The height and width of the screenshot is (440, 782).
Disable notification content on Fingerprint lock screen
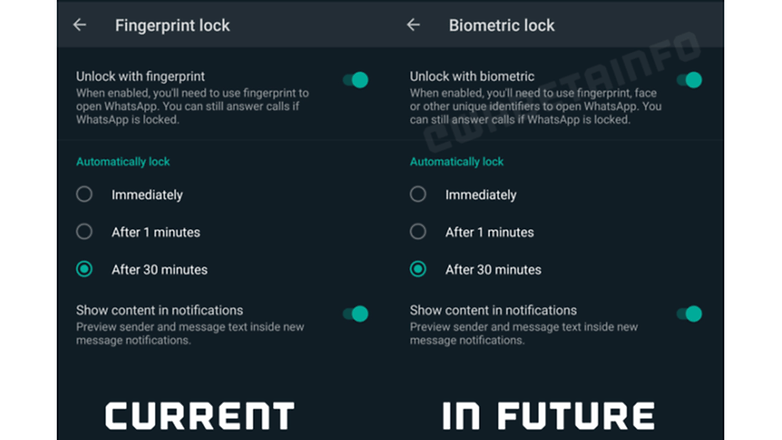click(x=356, y=314)
